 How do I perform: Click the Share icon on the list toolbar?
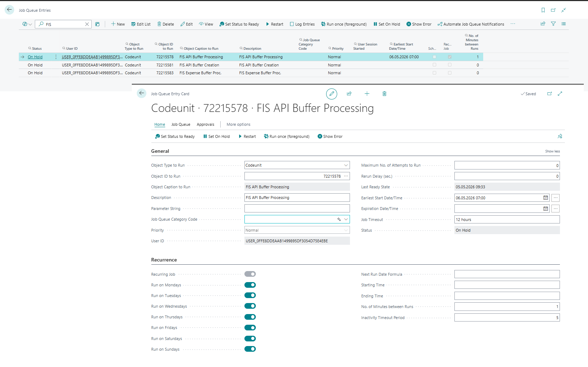[x=543, y=24]
